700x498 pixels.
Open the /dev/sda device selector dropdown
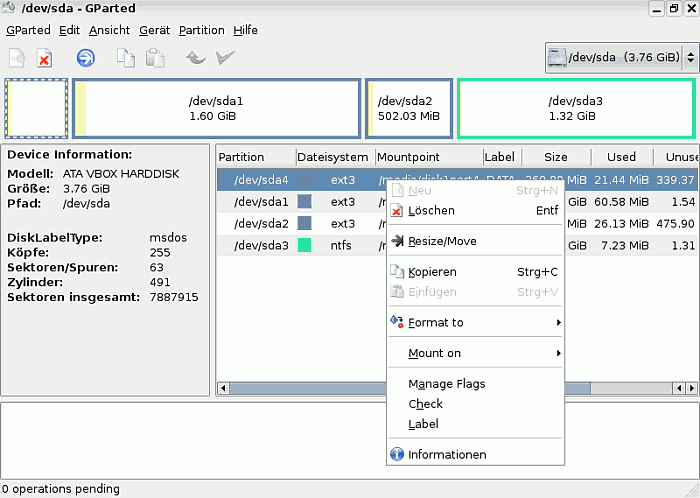coord(619,58)
